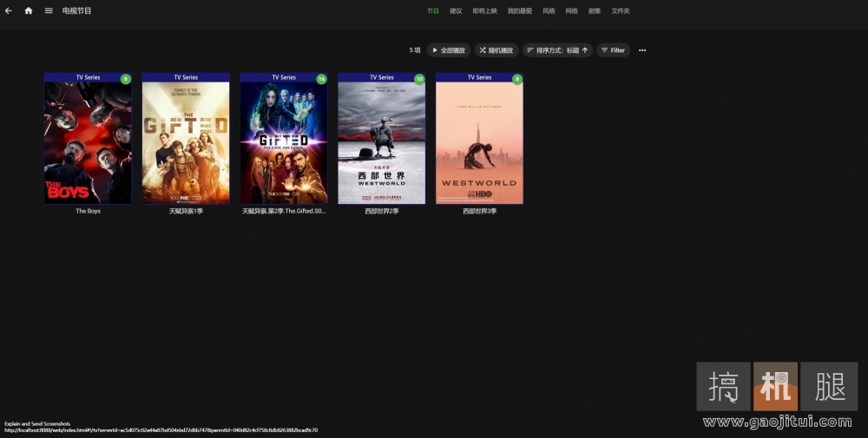Click the 全部播放 play all button
This screenshot has height=438, width=868.
pos(449,50)
